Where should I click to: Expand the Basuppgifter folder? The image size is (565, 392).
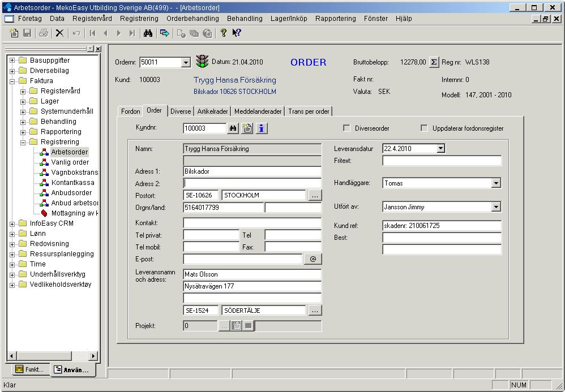(12, 60)
